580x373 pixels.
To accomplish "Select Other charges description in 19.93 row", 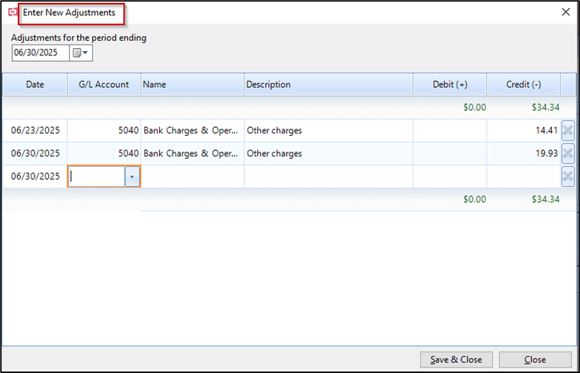I will pyautogui.click(x=328, y=153).
